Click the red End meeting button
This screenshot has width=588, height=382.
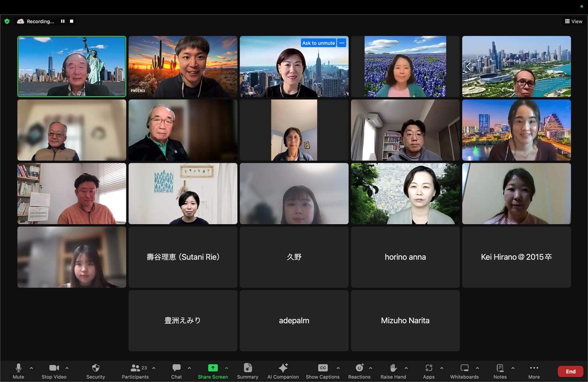click(x=570, y=371)
